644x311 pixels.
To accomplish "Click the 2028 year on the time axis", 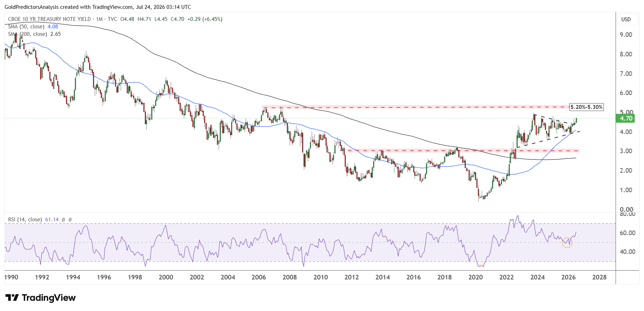I will pos(599,277).
